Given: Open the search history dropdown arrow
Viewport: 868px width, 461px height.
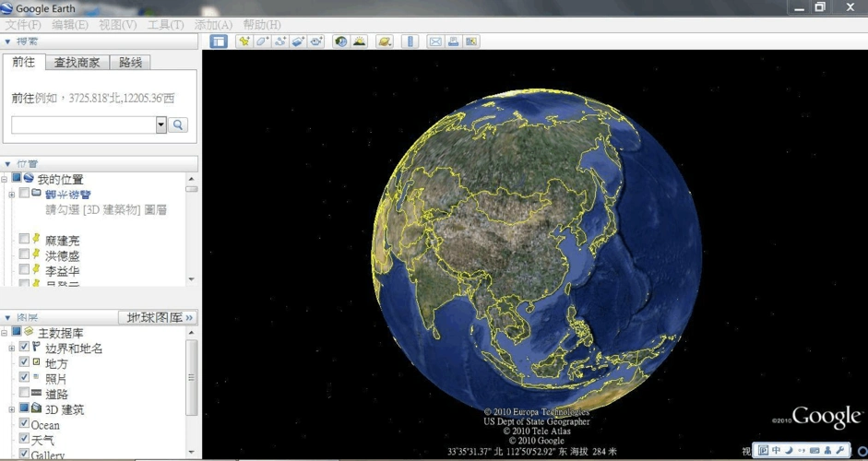Looking at the screenshot, I should click(x=161, y=124).
